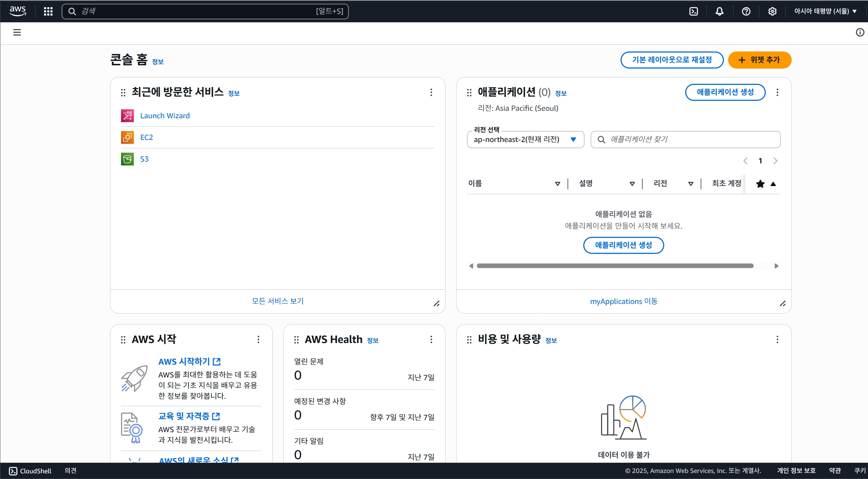The height and width of the screenshot is (479, 868).
Task: Click the Launch Wizard service icon
Action: [x=127, y=116]
